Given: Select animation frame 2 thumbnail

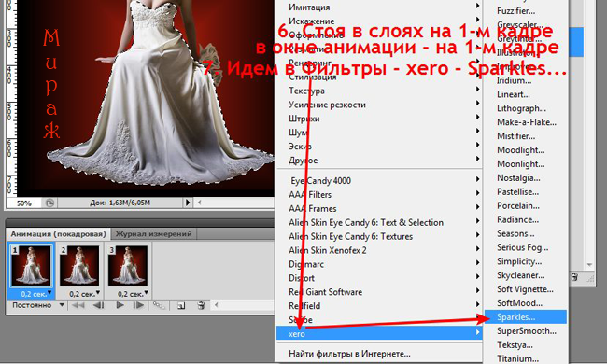Looking at the screenshot, I should pyautogui.click(x=79, y=266).
